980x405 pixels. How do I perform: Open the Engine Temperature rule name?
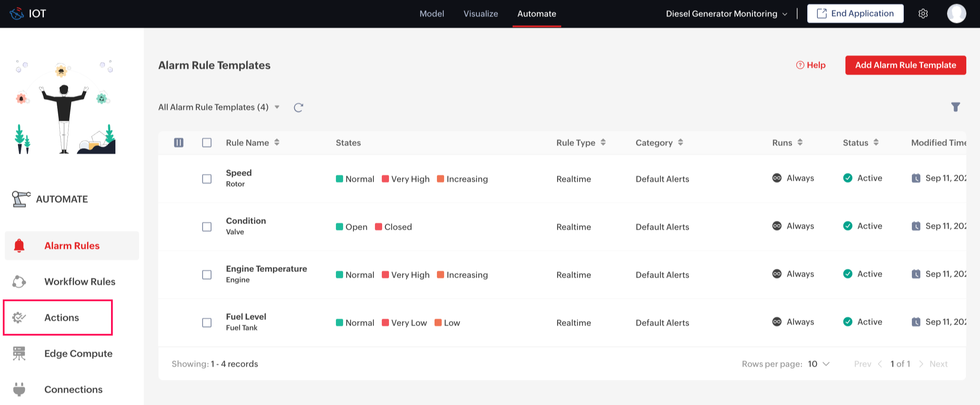[x=266, y=269]
